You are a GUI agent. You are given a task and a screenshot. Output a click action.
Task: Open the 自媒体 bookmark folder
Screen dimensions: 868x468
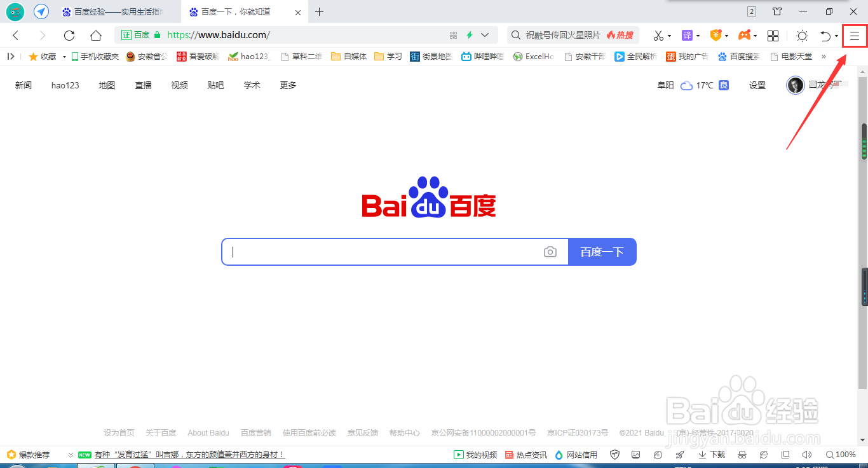[349, 56]
